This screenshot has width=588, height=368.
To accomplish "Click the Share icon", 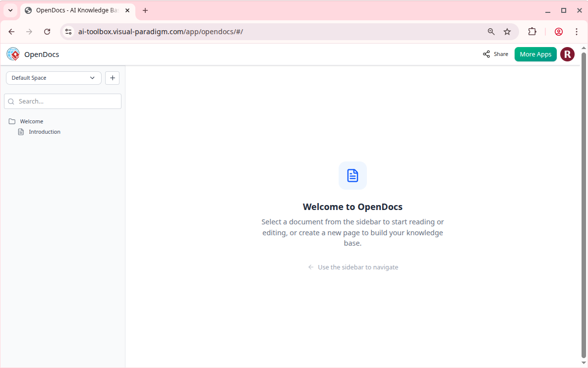I will coord(486,54).
